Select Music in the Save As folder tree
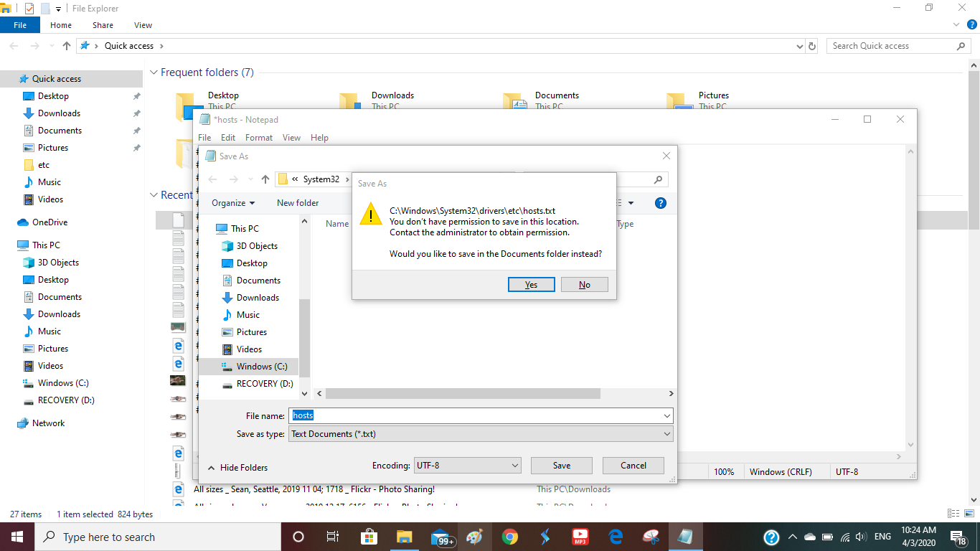Image resolution: width=980 pixels, height=551 pixels. click(248, 315)
